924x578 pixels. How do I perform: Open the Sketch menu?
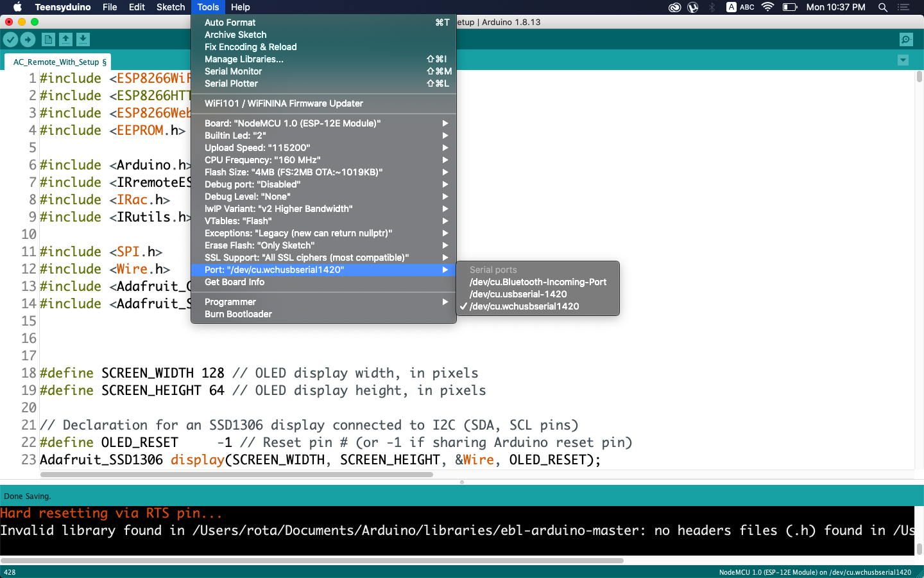pos(171,7)
